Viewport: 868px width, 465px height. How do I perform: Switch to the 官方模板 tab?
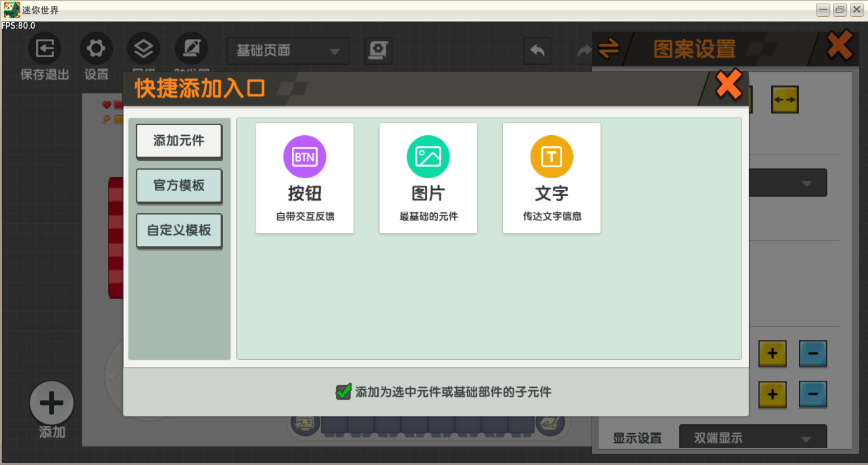179,186
